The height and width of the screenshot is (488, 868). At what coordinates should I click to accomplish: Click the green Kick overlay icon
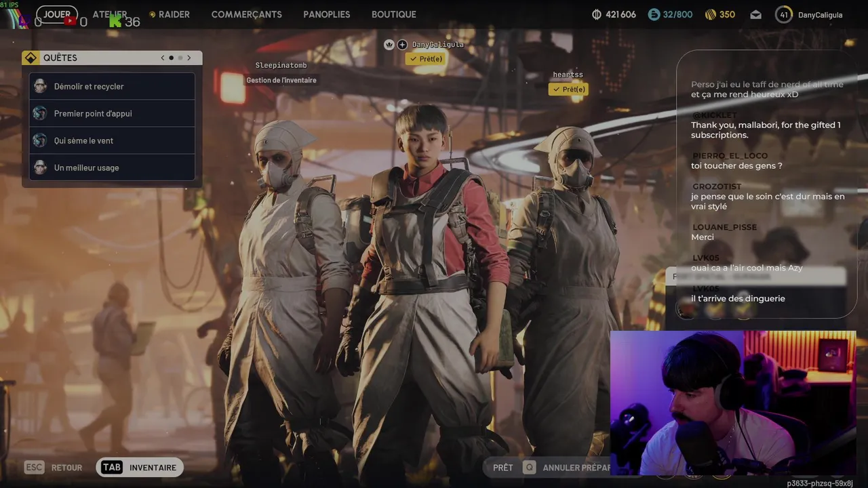click(115, 21)
